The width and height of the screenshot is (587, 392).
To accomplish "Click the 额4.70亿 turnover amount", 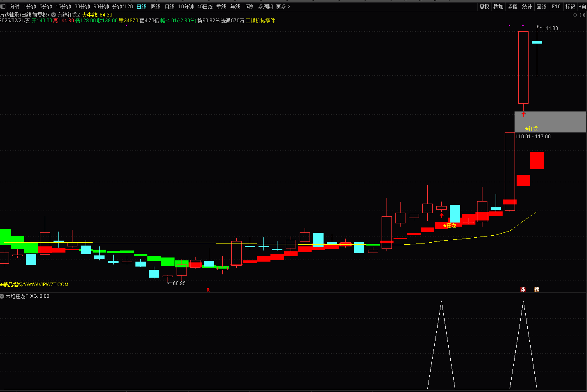I will point(149,21).
